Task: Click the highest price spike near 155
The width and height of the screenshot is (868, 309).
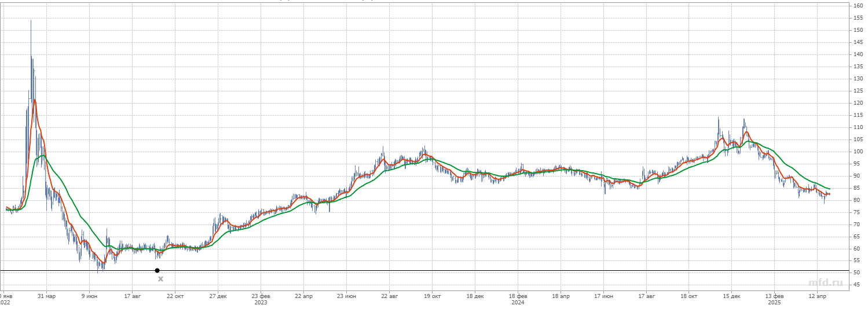Action: 31,21
